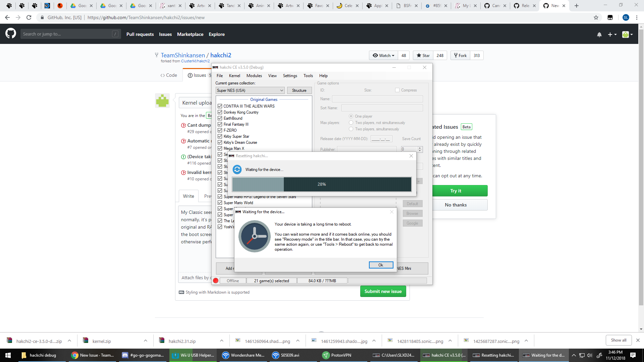Image resolution: width=644 pixels, height=362 pixels.
Task: Toggle the Super Mario World checkbox
Action: [x=220, y=203]
